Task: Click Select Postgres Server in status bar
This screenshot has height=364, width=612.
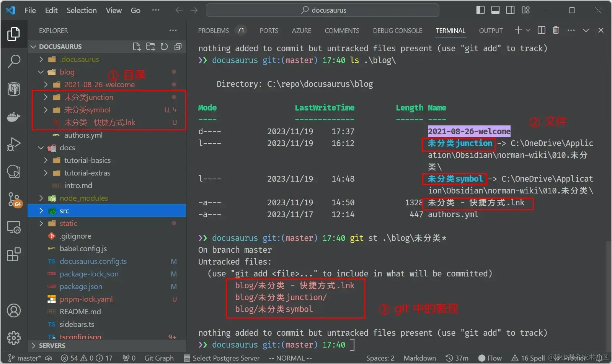Action: pos(222,358)
